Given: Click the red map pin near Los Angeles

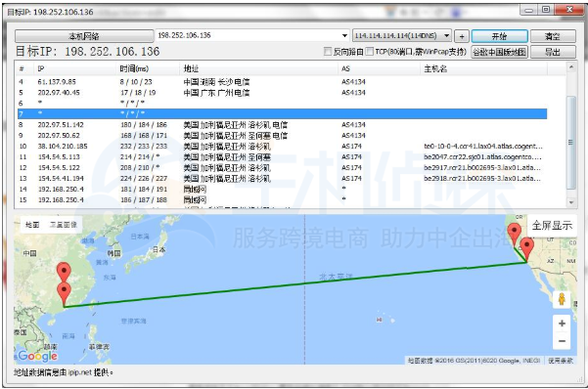Looking at the screenshot, I should tap(527, 249).
